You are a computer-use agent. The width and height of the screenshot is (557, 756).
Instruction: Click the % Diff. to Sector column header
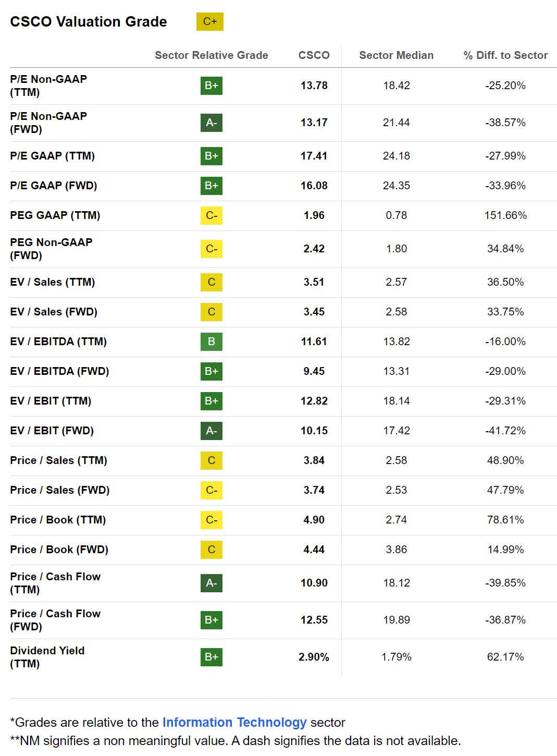tap(505, 55)
